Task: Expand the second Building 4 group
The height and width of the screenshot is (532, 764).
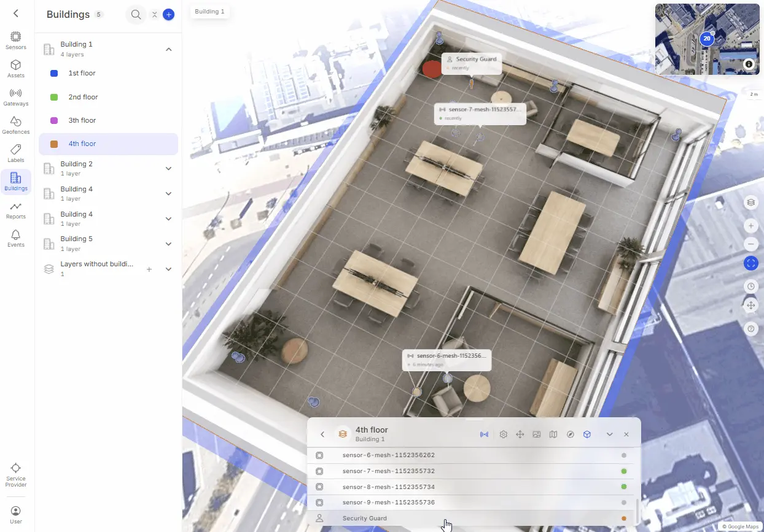Action: (169, 219)
